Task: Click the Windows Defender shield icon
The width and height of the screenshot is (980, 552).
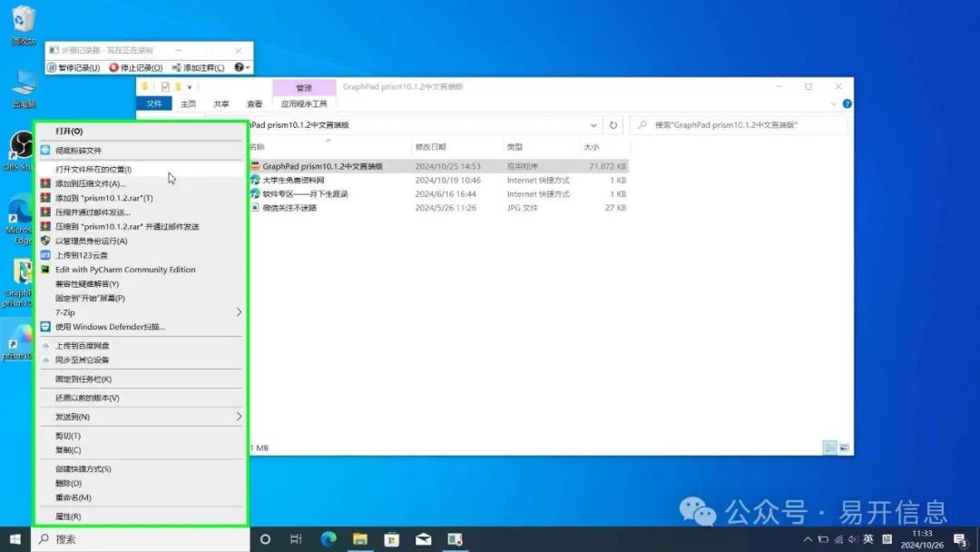Action: (x=45, y=326)
